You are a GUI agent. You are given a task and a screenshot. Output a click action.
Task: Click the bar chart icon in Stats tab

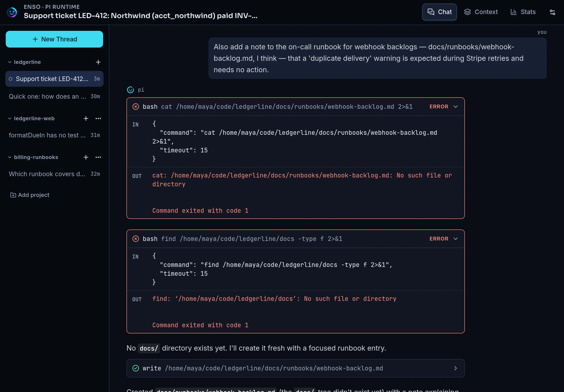514,12
